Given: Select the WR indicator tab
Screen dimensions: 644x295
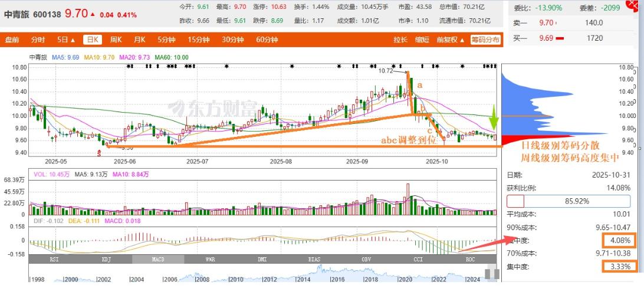Looking at the screenshot, I should click(x=210, y=259).
